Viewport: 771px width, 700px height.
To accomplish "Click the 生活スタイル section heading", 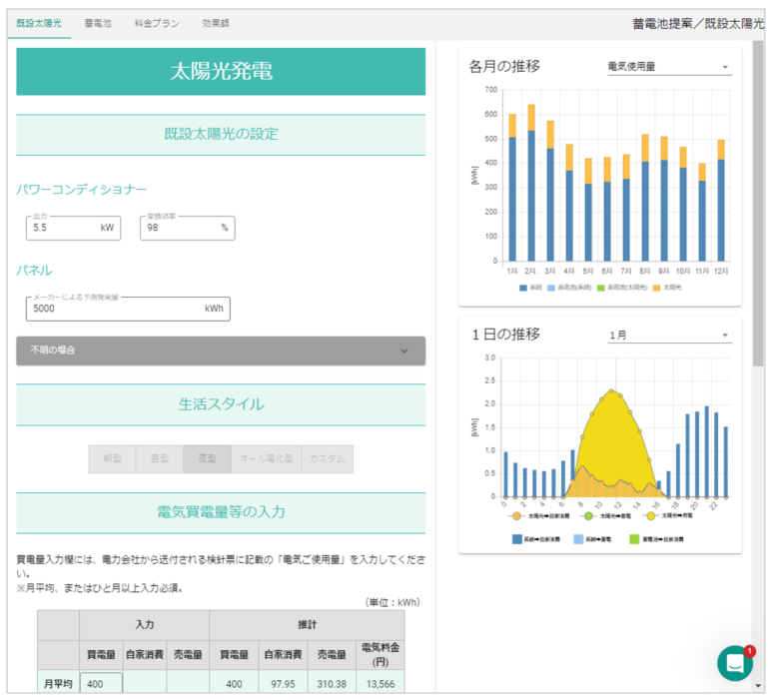I will (x=221, y=404).
